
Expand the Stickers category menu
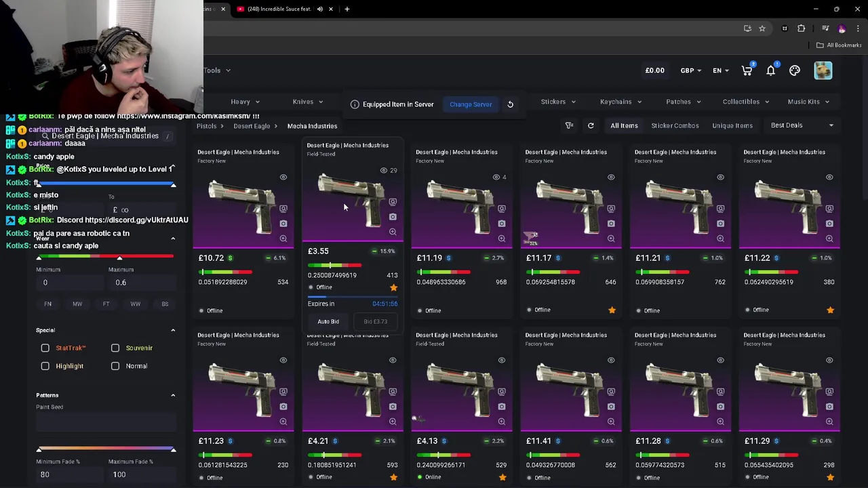click(x=558, y=102)
